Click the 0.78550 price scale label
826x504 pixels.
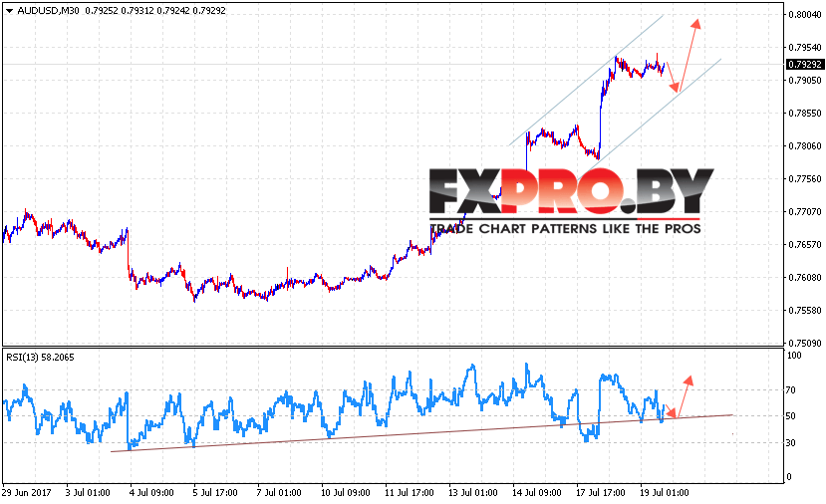[805, 114]
